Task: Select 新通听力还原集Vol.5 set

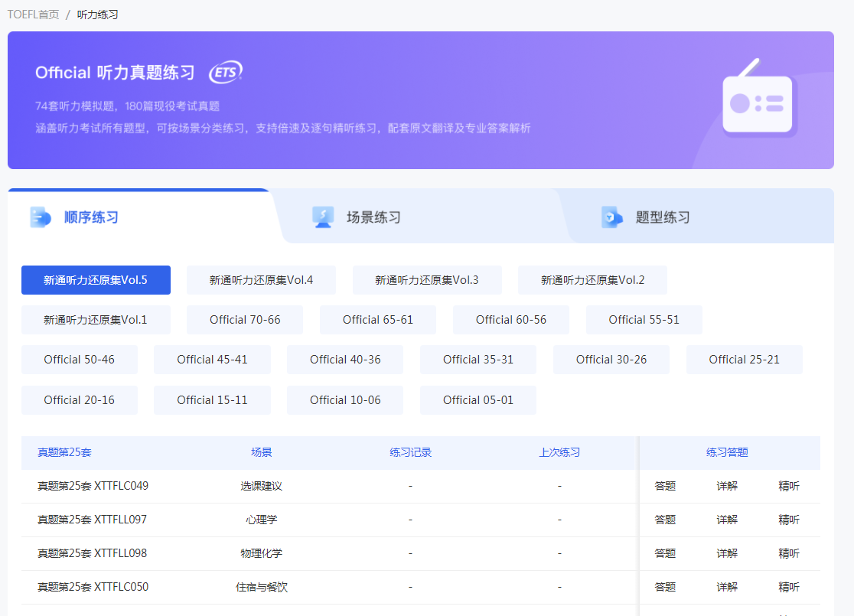Action: 96,280
